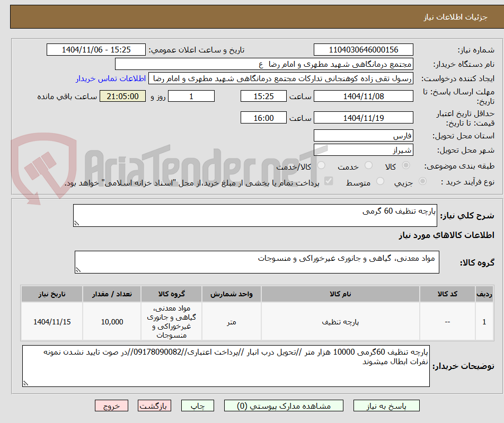Viewport: 504px width, 423px height.
Task: Click the جزئیات اطلاعات نیاز page title
Action: (455, 17)
